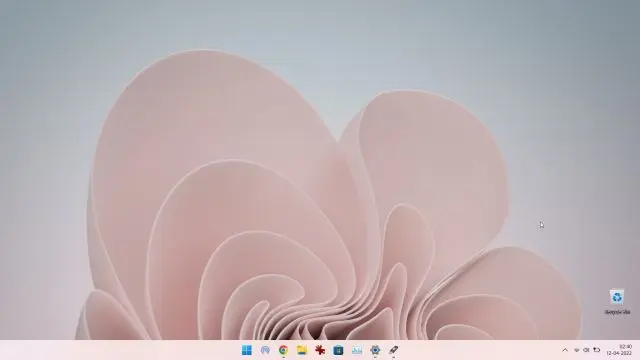Image resolution: width=640 pixels, height=360 pixels.
Task: Click the date 12-04-2022 in taskbar
Action: 619,353
